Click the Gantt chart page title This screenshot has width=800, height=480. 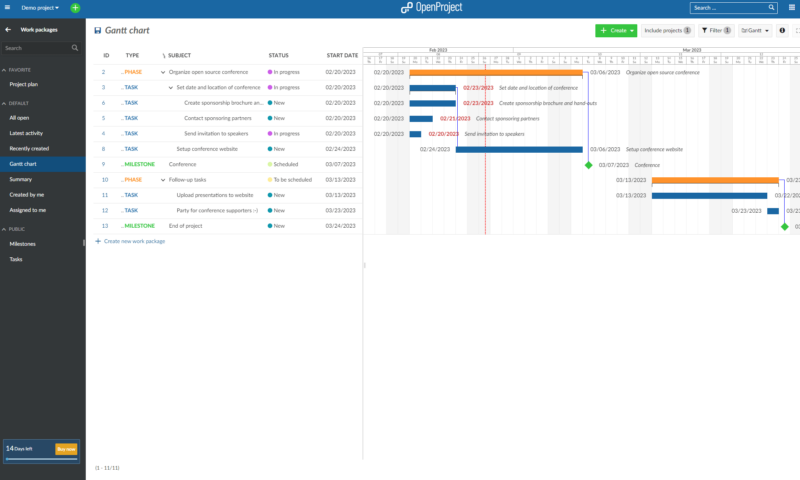(x=127, y=31)
